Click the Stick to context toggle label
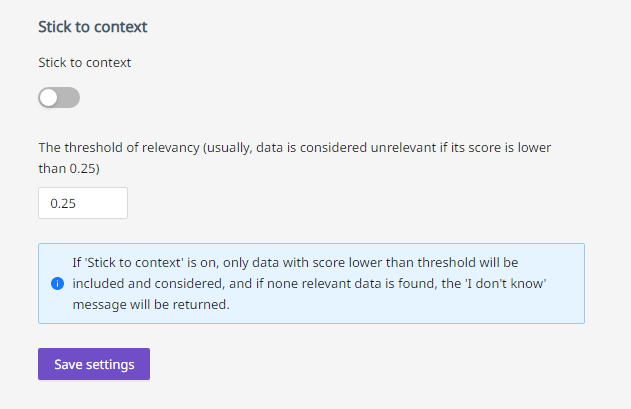The height and width of the screenshot is (409, 631). tap(85, 62)
